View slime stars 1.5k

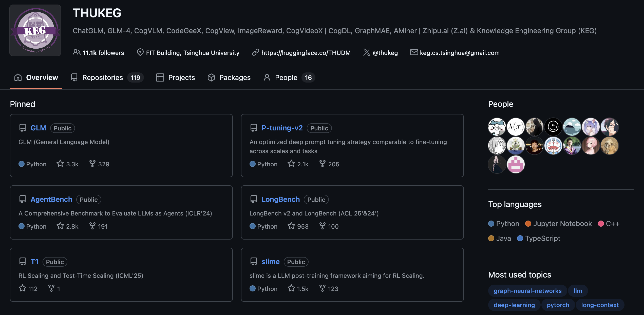click(x=298, y=288)
